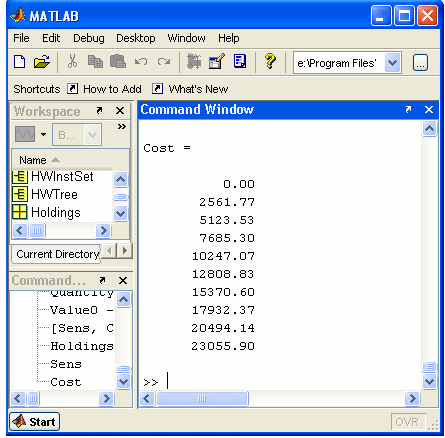Show next panel tabs with the right arrow
Screen dimensions: 445x438
pos(125,251)
